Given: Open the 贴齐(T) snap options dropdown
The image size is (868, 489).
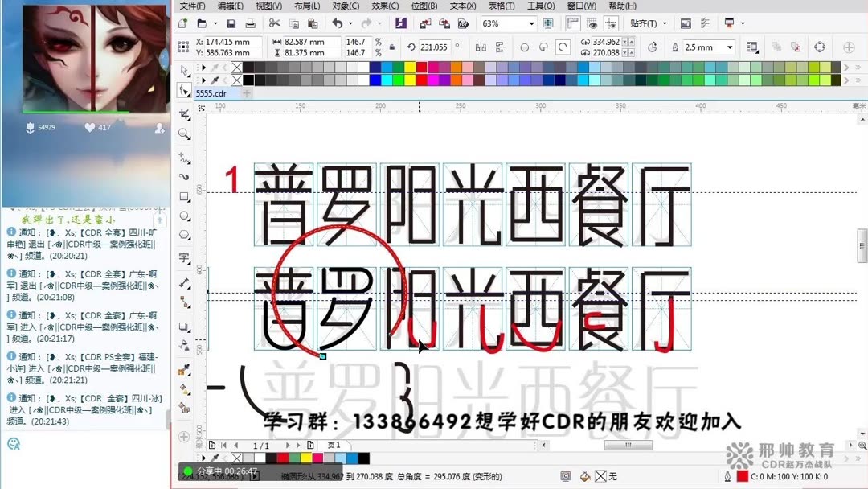Looking at the screenshot, I should pos(663,23).
